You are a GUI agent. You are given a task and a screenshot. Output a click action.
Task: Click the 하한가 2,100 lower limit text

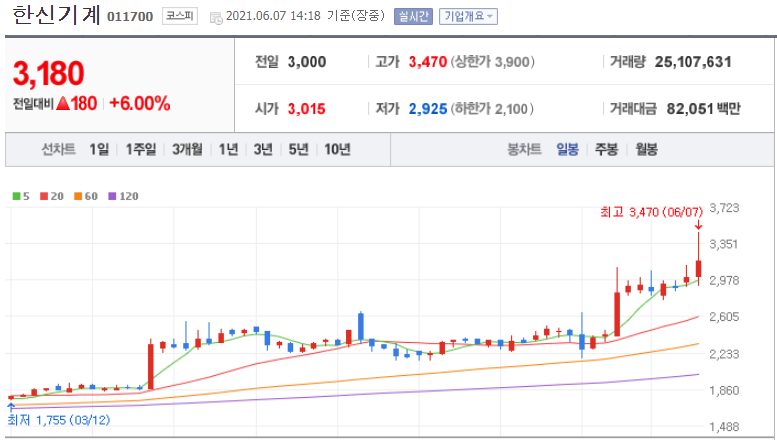[x=492, y=109]
